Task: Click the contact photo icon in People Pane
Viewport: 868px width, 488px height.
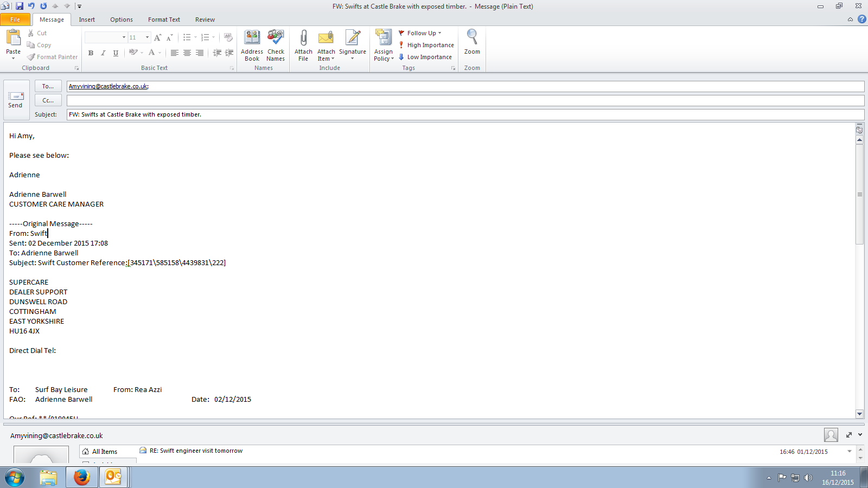Action: pos(831,435)
